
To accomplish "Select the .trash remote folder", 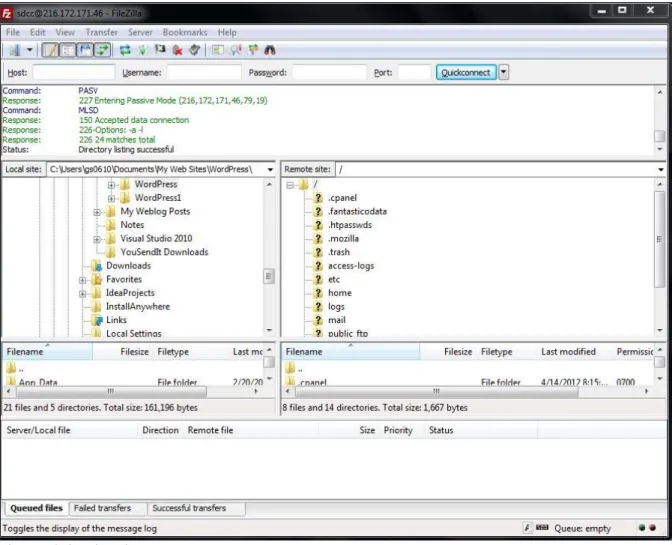I will tap(339, 252).
